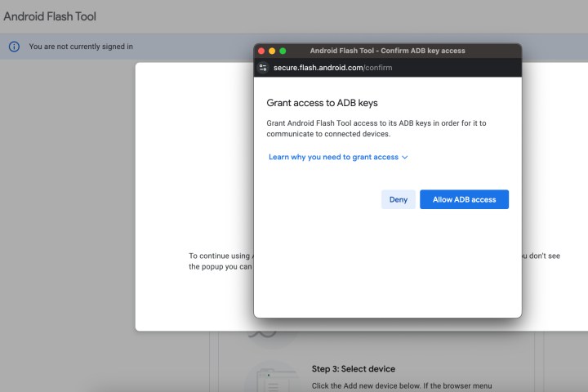Click the 'Click the Add new device below' text
Viewport: 588px width, 392px height.
coord(401,385)
